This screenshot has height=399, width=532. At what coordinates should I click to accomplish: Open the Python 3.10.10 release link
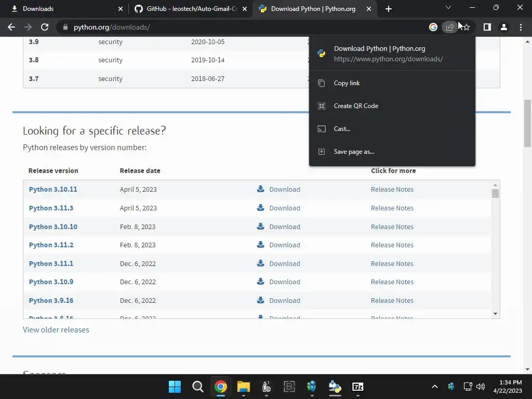point(53,227)
